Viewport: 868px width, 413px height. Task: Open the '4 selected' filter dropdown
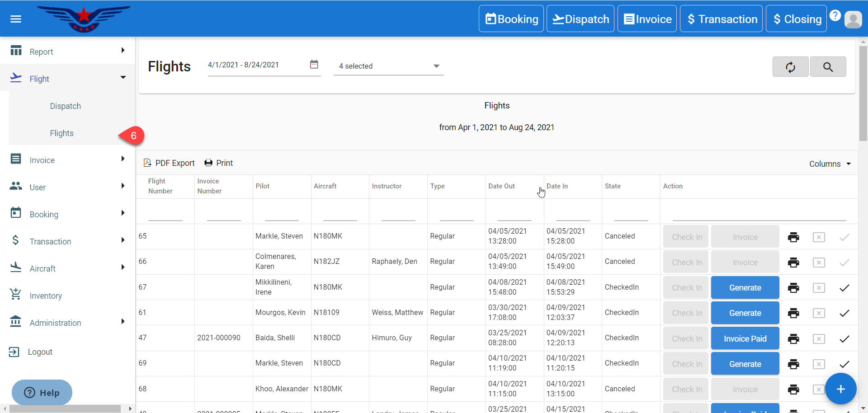(388, 66)
